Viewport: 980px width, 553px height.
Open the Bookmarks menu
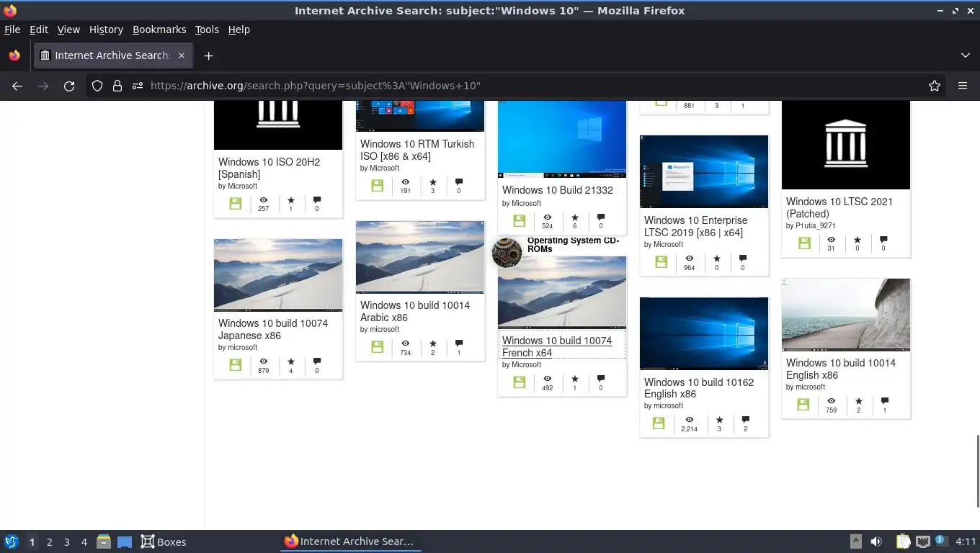(159, 30)
